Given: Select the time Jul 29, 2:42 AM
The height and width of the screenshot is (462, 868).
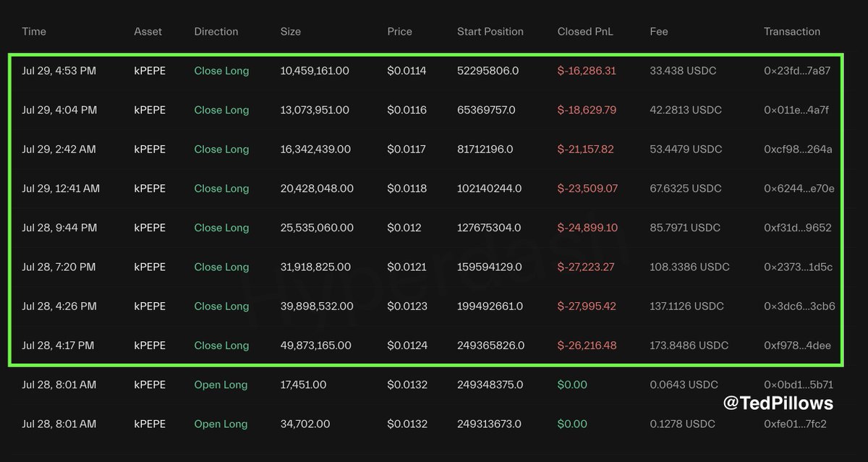Looking at the screenshot, I should pyautogui.click(x=59, y=149).
